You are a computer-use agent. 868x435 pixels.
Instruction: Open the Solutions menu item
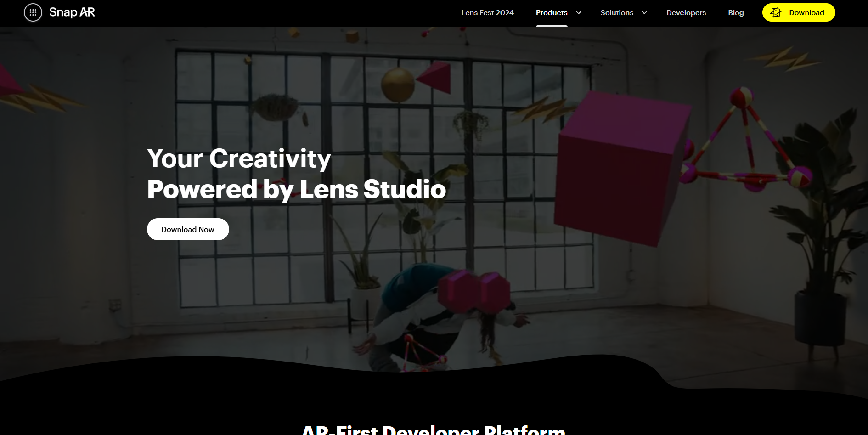(617, 12)
